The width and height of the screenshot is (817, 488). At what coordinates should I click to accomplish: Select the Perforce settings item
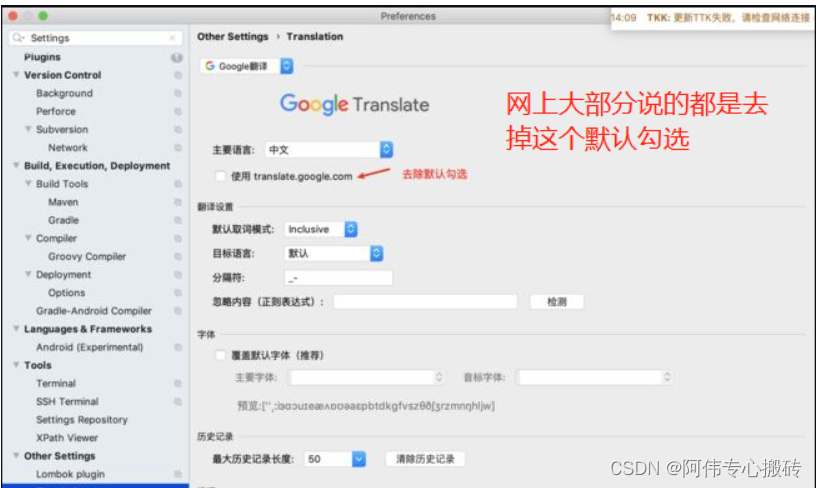56,111
